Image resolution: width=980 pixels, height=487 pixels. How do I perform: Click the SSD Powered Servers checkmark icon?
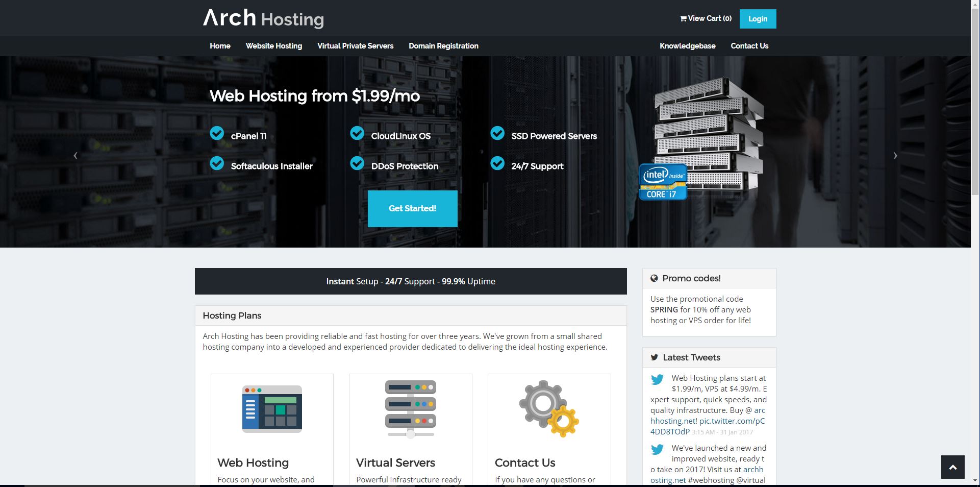[x=497, y=133]
